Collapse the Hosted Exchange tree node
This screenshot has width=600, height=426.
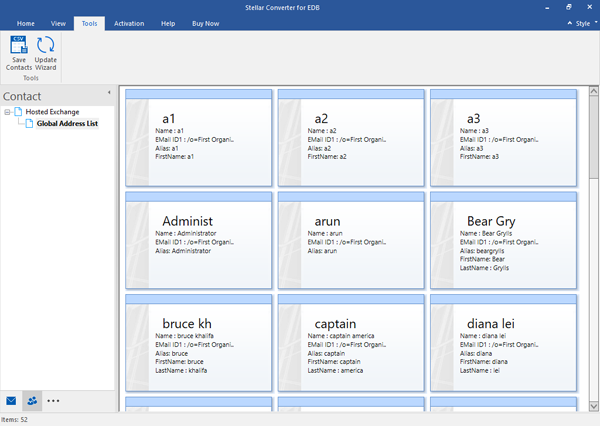[x=7, y=112]
